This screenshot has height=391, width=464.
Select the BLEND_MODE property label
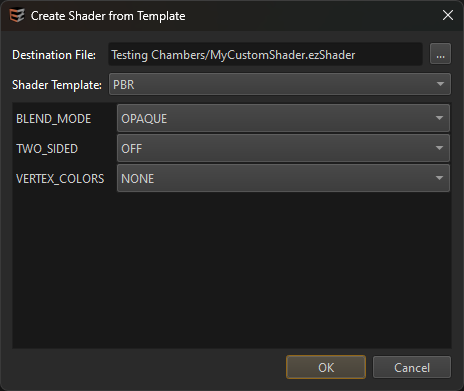click(53, 119)
